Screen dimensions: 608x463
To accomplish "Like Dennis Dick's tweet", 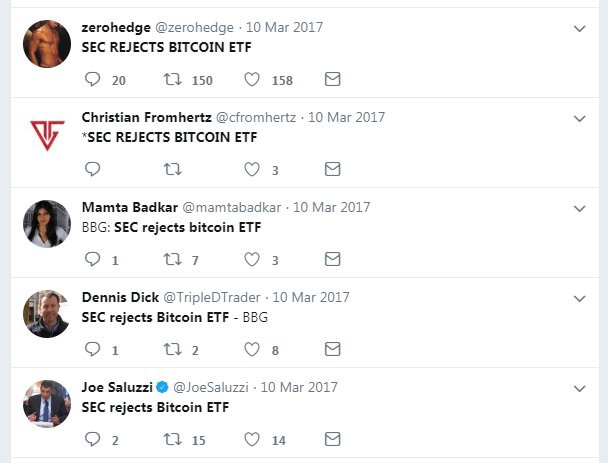I will click(253, 349).
